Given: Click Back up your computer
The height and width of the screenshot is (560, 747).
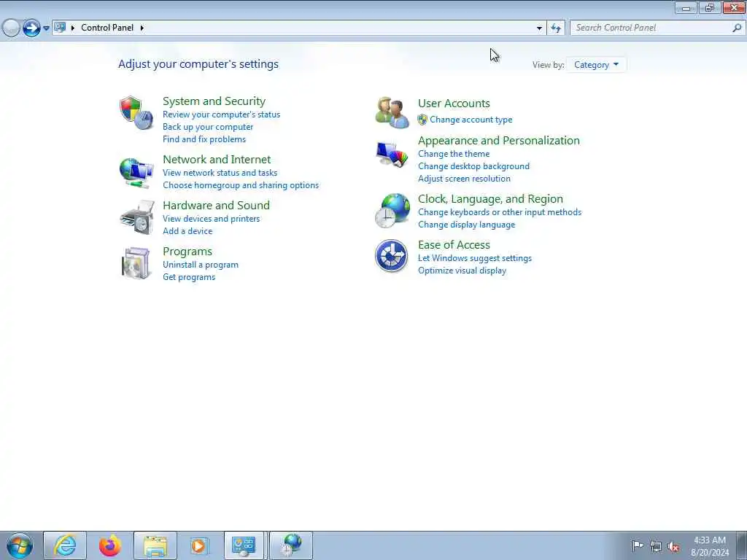Looking at the screenshot, I should (x=208, y=127).
